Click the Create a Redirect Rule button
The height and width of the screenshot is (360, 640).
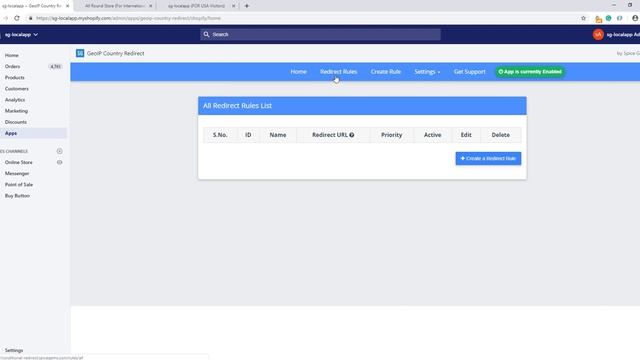point(488,158)
